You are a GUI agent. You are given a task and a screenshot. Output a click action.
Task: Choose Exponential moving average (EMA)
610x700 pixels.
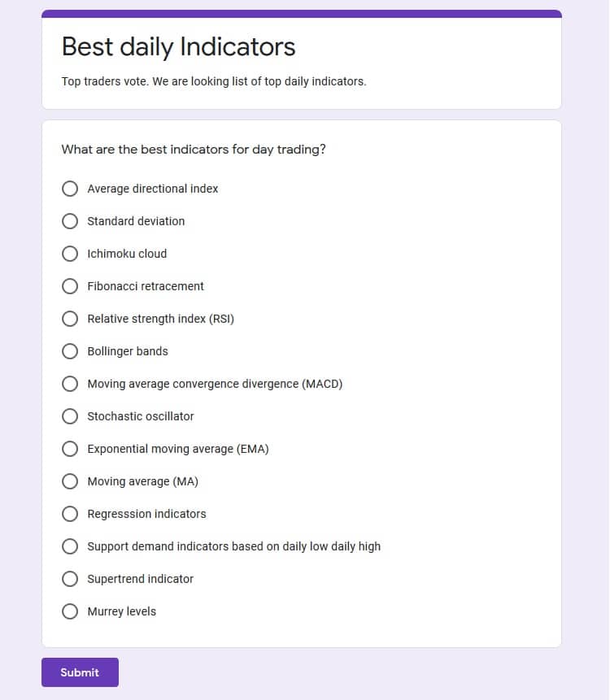(x=70, y=449)
